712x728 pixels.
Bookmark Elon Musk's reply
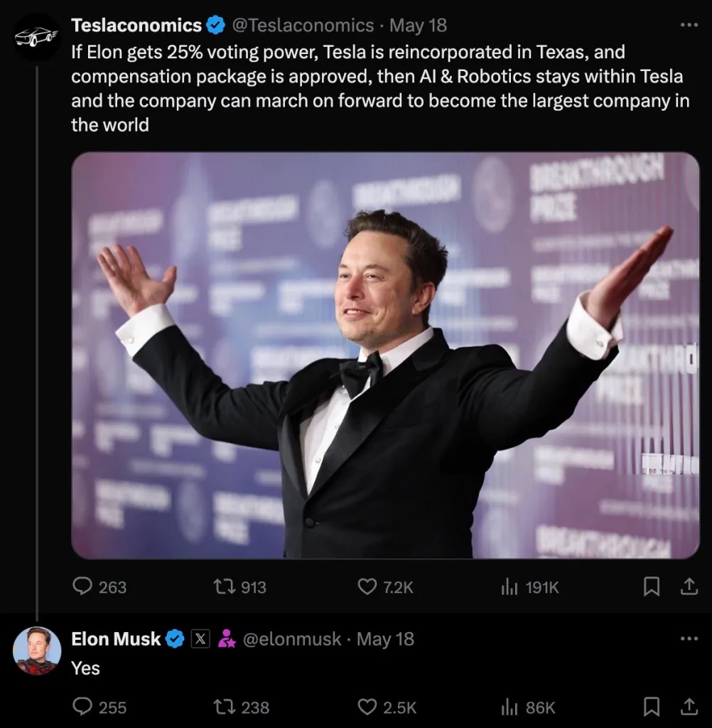(652, 707)
